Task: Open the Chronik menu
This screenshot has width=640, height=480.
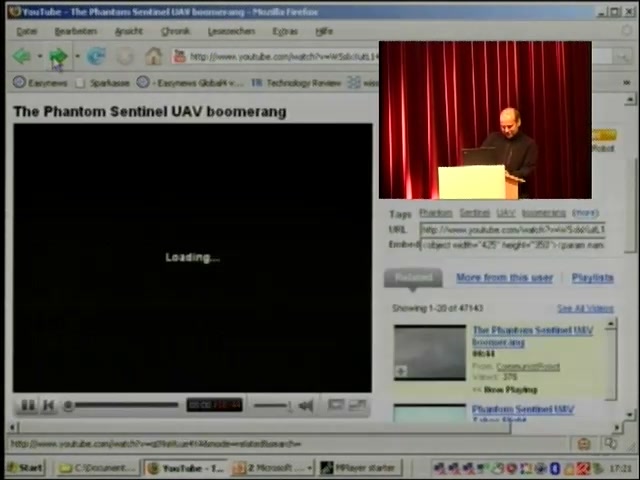Action: [x=176, y=31]
